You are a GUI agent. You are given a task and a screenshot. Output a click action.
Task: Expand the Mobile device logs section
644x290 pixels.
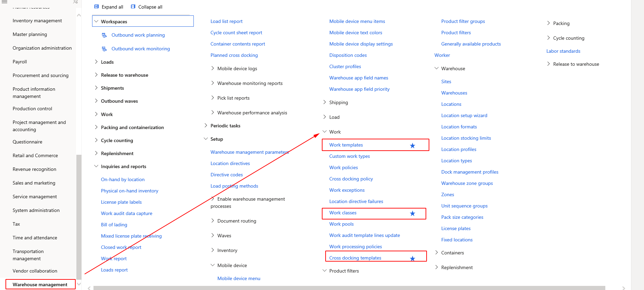coord(213,68)
